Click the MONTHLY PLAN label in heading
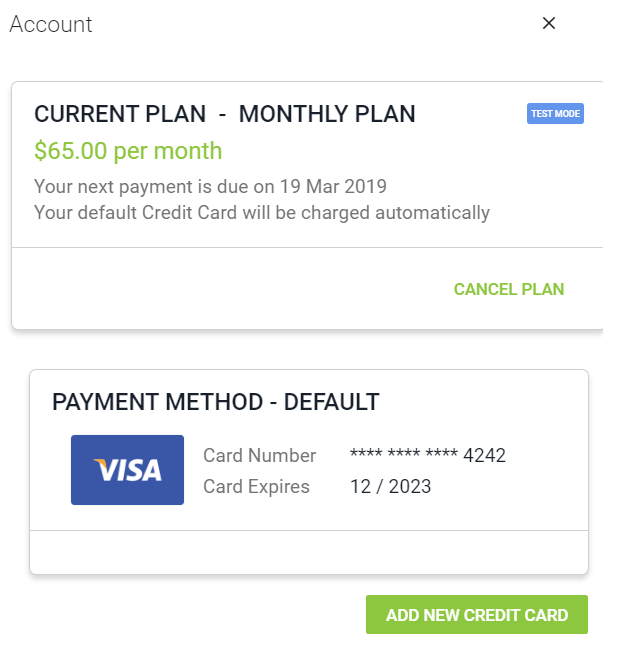 327,114
